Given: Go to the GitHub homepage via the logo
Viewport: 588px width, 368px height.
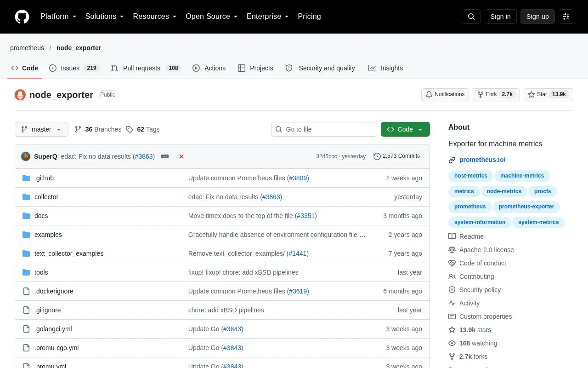Looking at the screenshot, I should [22, 17].
